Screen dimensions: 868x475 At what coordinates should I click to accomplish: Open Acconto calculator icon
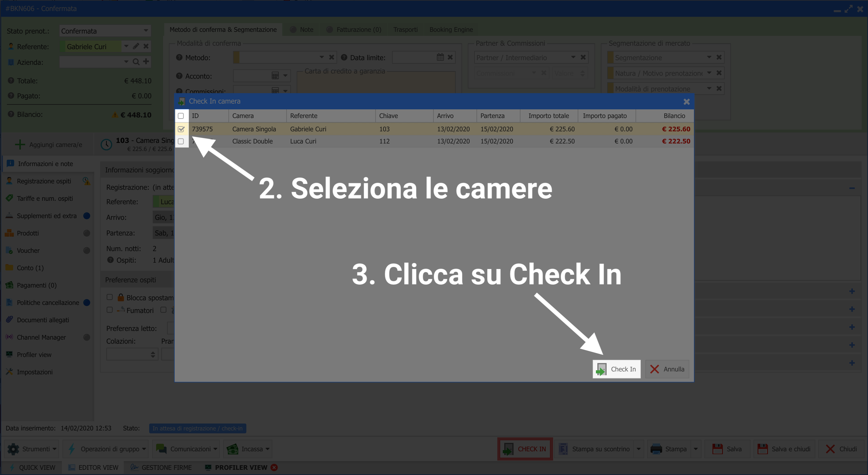(275, 76)
